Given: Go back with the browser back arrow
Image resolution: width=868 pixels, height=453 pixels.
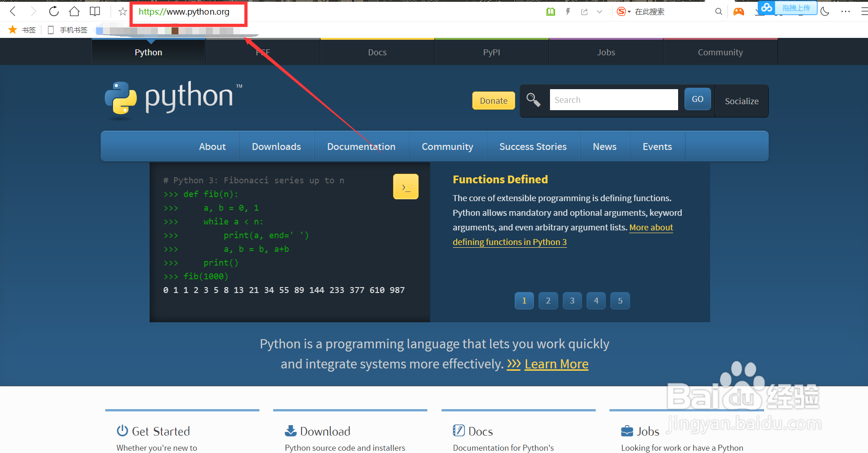Looking at the screenshot, I should (13, 11).
